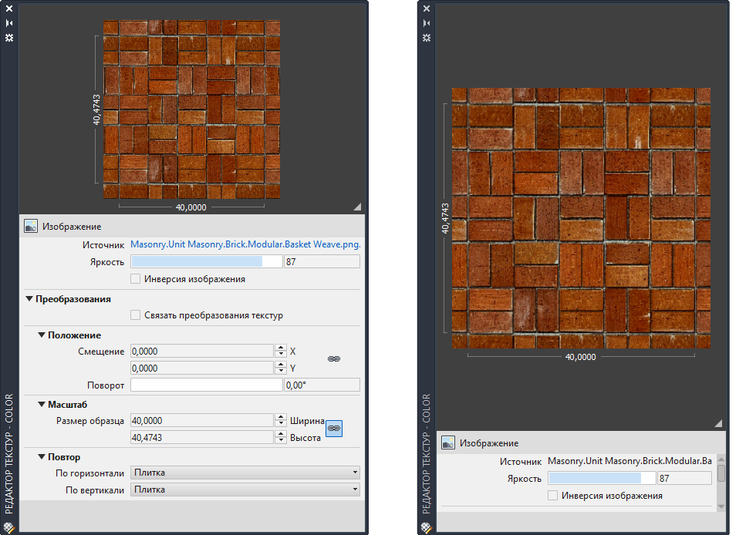Click the source file name in right panel
The image size is (756, 535).
[x=629, y=461]
